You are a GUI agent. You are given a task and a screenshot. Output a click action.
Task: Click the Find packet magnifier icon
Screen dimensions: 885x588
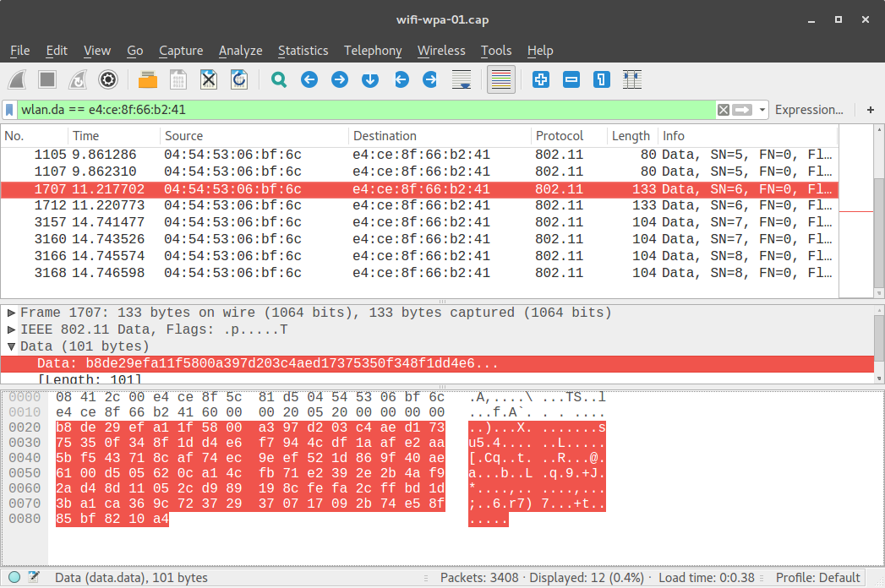(279, 79)
